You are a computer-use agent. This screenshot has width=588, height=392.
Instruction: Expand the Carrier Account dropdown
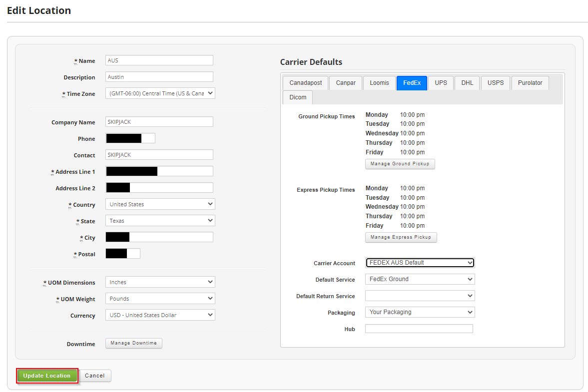pyautogui.click(x=420, y=262)
